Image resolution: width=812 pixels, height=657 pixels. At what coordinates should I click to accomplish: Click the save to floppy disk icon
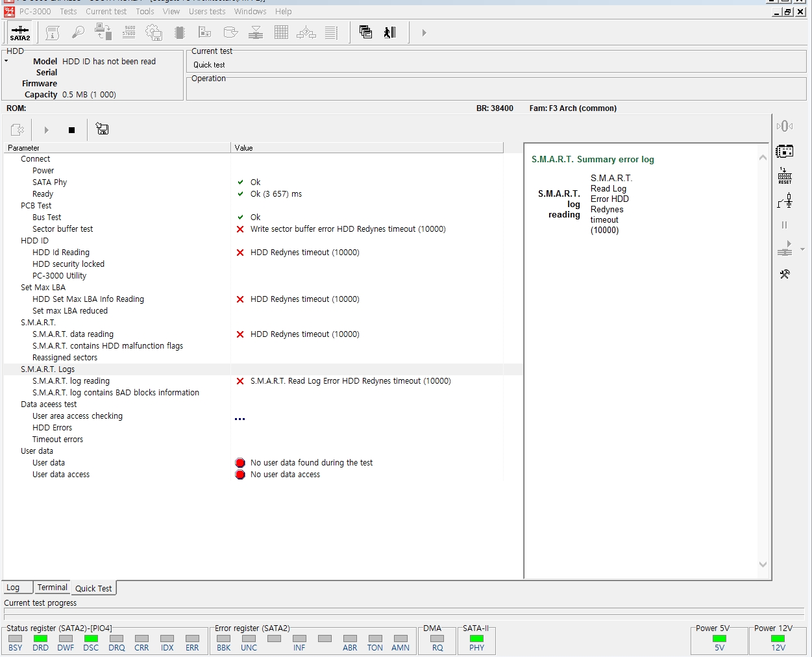click(102, 129)
